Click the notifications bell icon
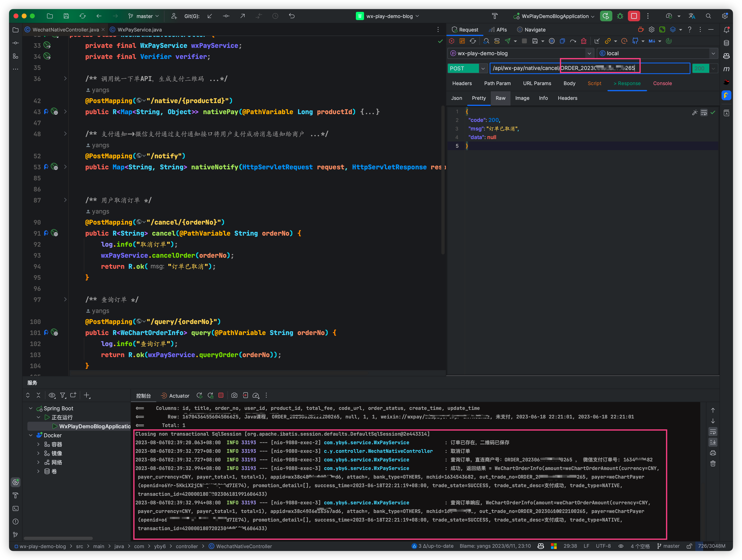The width and height of the screenshot is (742, 560). pos(726,30)
